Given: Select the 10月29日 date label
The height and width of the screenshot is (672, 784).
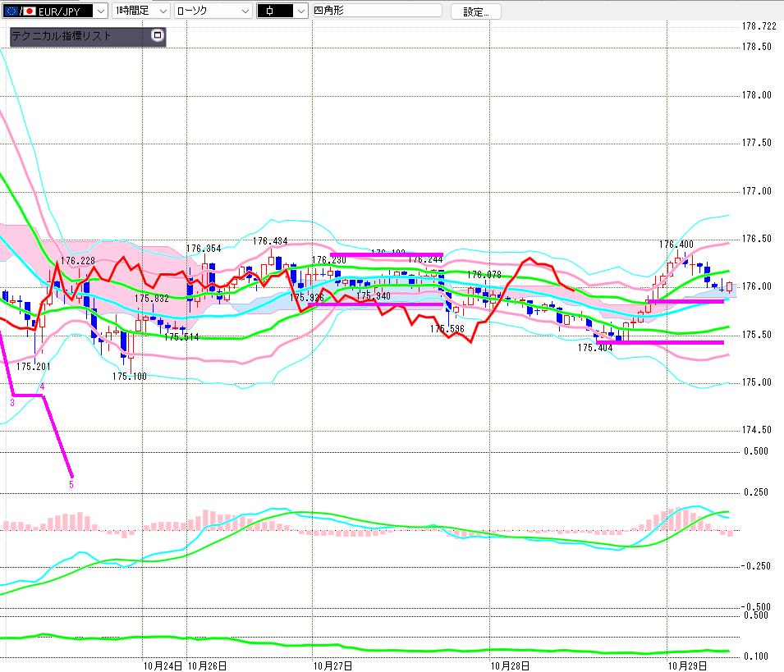Looking at the screenshot, I should [x=687, y=665].
